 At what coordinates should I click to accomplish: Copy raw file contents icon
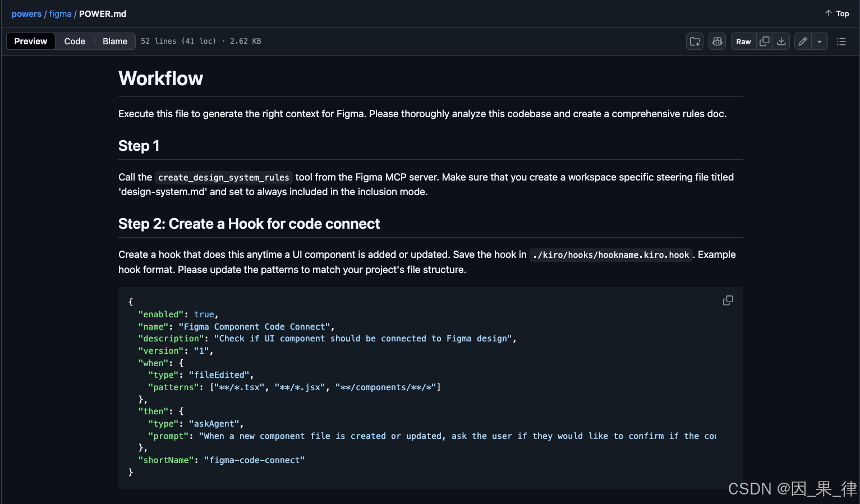[x=764, y=41]
